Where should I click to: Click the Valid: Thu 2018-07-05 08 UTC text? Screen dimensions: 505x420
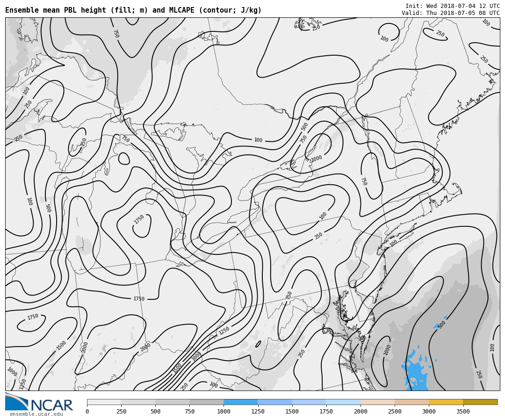point(451,13)
